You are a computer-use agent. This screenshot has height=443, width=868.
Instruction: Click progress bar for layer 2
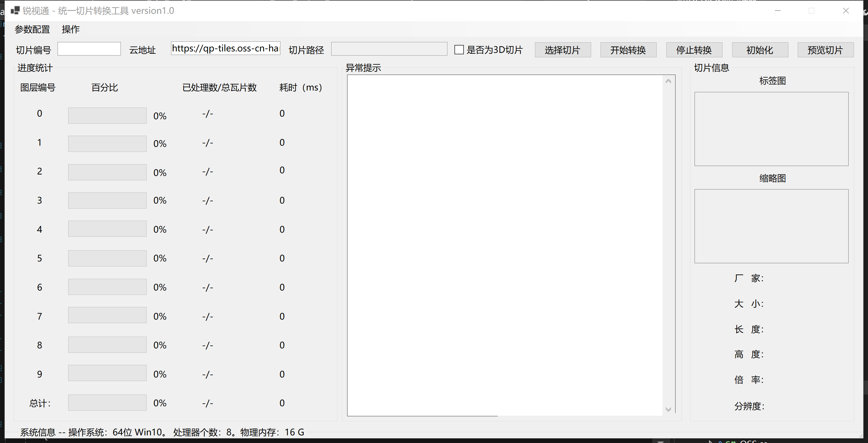tap(107, 172)
